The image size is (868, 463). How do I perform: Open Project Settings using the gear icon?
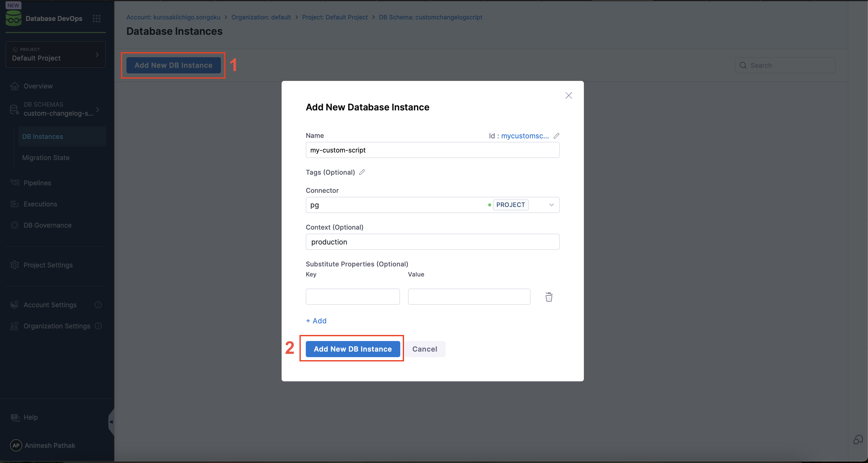(x=15, y=265)
